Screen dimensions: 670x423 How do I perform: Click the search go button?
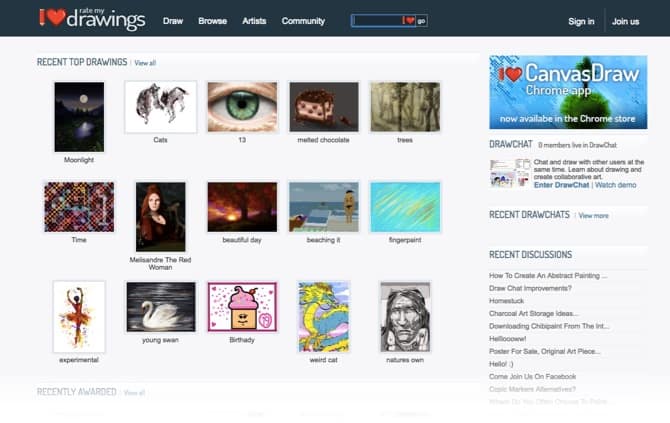(x=421, y=21)
